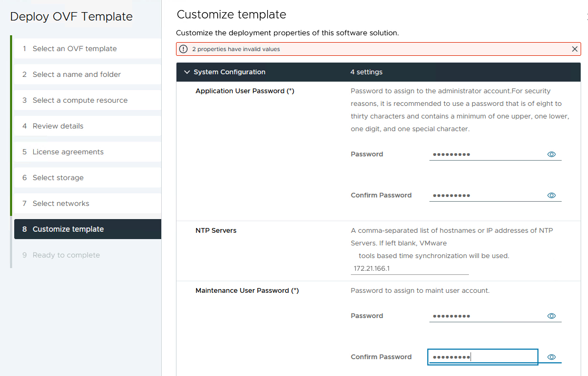
Task: Jump to step 6 Select storage
Action: [58, 177]
